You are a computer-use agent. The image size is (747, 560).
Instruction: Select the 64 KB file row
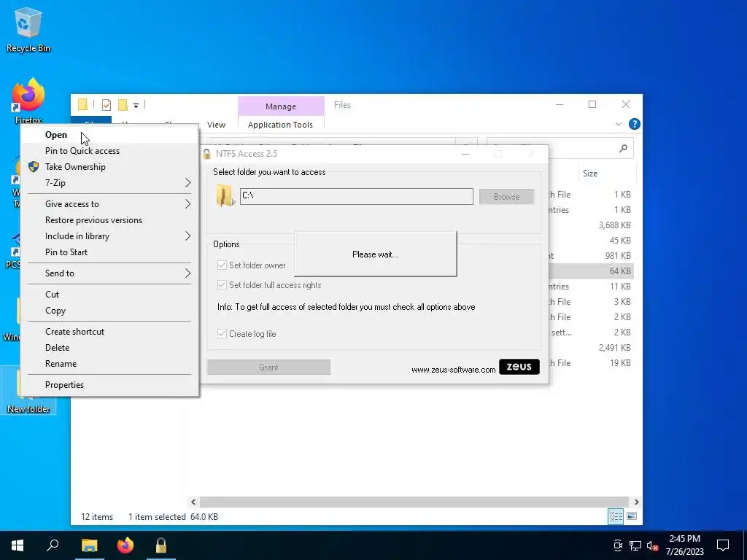(591, 271)
